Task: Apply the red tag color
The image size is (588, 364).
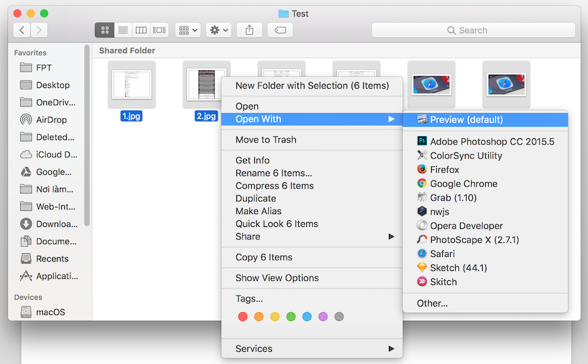Action: [x=243, y=316]
